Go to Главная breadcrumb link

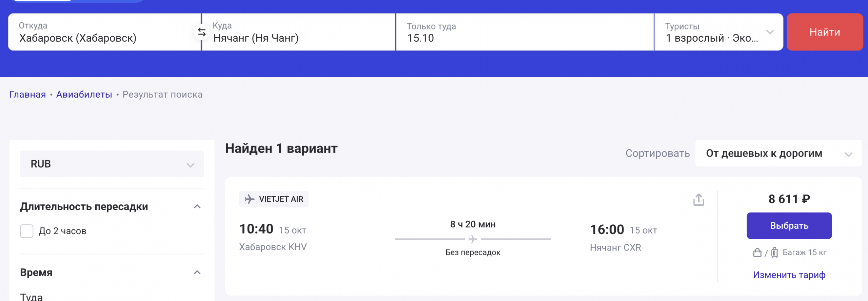[x=27, y=95]
